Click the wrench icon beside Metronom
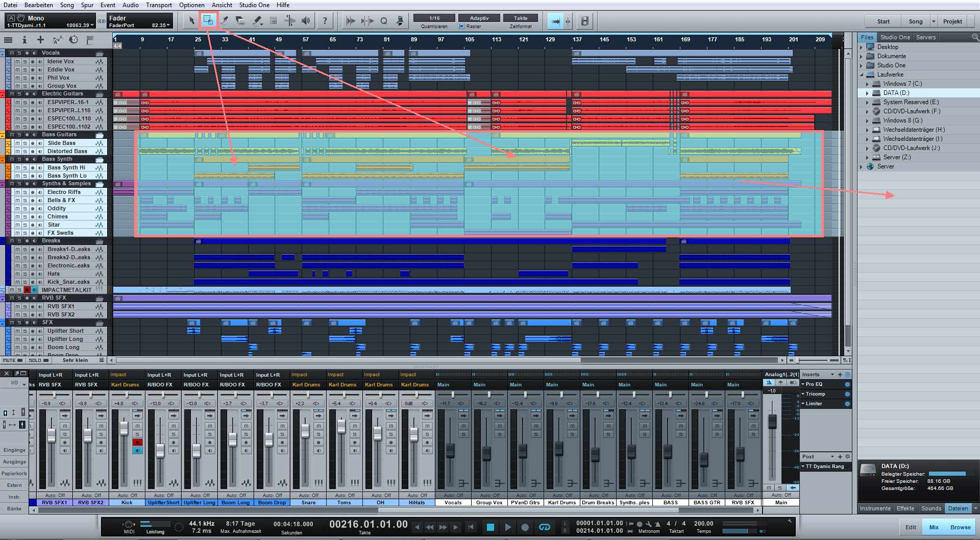Image resolution: width=980 pixels, height=540 pixels. (649, 524)
